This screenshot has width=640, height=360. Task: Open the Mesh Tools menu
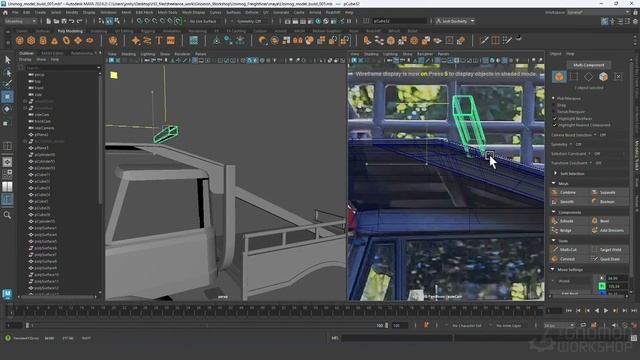(168, 12)
